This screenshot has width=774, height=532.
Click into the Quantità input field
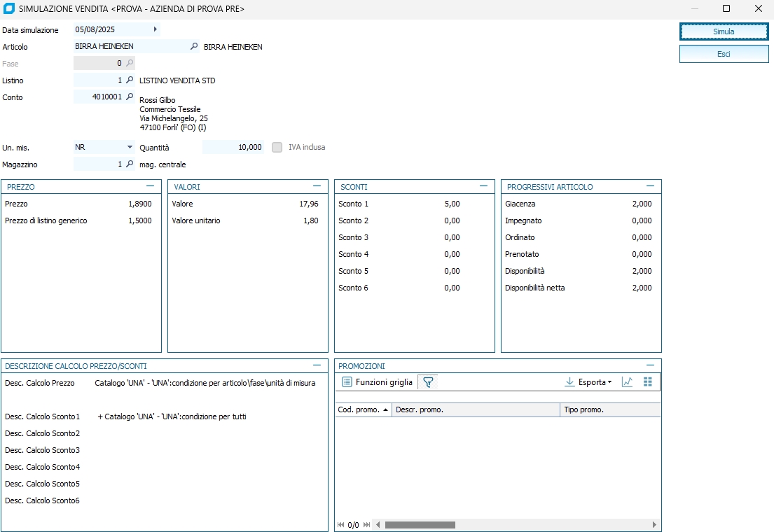tap(233, 148)
